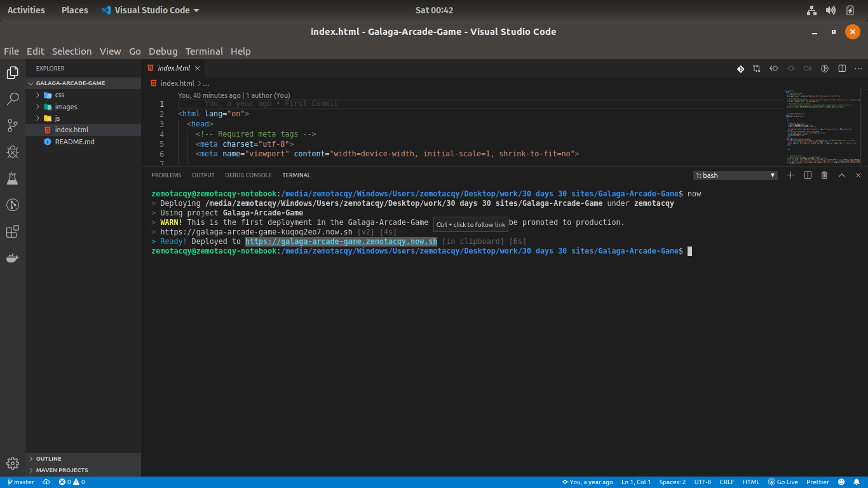The width and height of the screenshot is (868, 488).
Task: Click the compare changes icon in editor toolbar
Action: coord(757,69)
